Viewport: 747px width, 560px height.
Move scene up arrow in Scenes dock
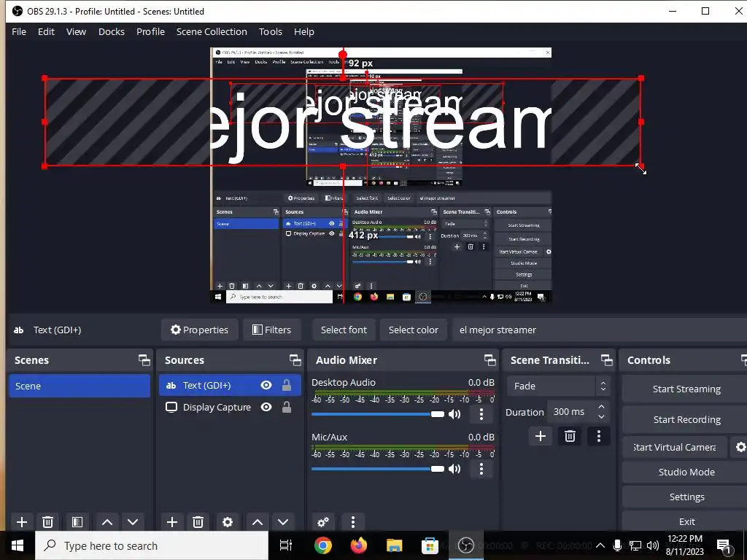pyautogui.click(x=107, y=522)
